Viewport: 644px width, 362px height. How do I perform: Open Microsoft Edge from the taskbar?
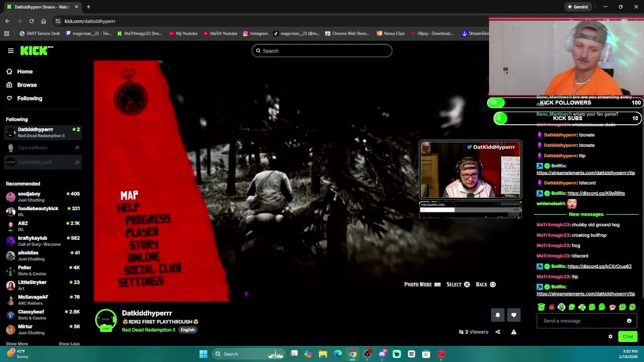tap(338, 354)
